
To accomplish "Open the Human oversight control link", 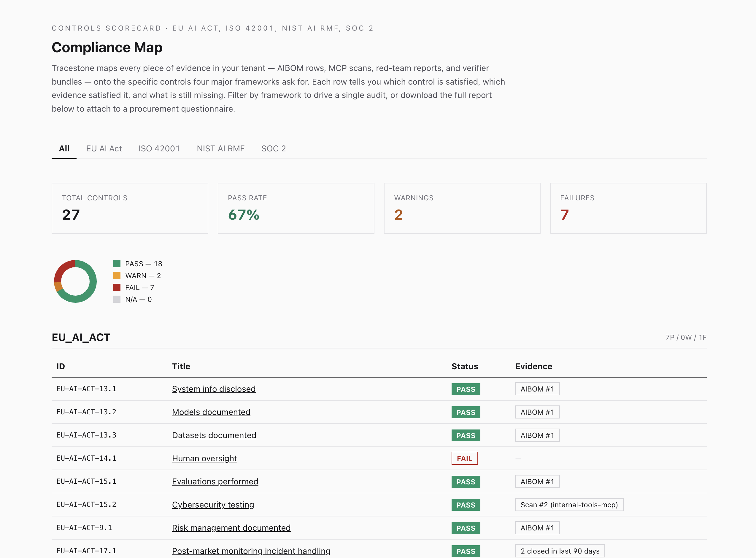I will tap(204, 458).
